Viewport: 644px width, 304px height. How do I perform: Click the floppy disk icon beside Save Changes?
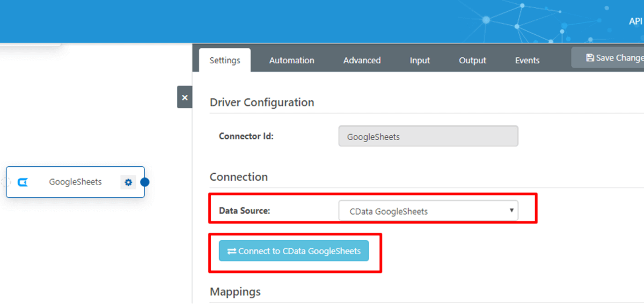590,58
